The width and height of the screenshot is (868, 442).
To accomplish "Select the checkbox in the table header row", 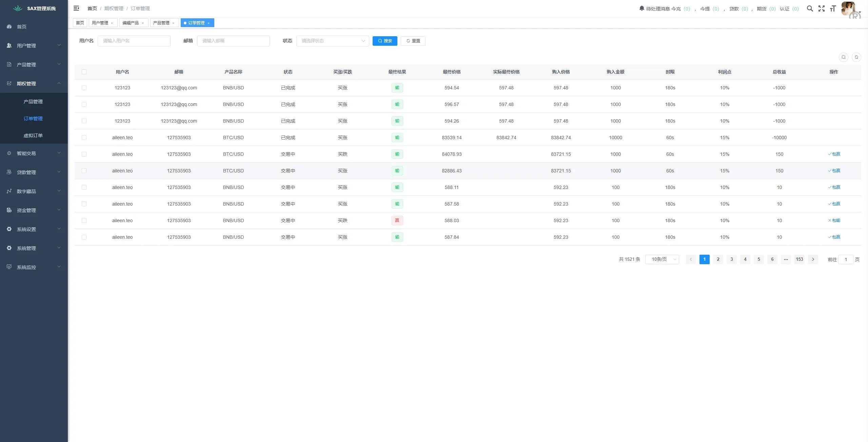I will tap(84, 71).
